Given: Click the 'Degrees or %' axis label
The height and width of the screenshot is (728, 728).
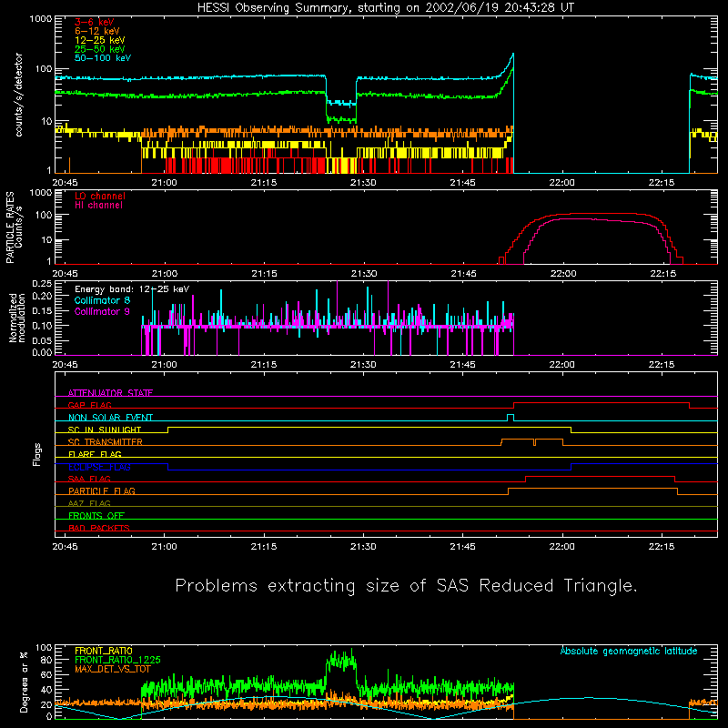Looking at the screenshot, I should pyautogui.click(x=24, y=682).
